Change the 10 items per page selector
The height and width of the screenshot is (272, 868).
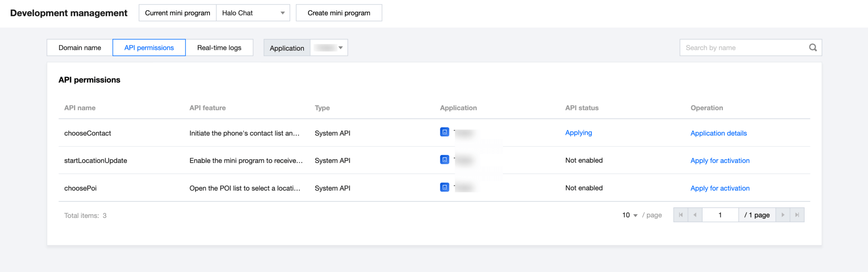point(630,215)
